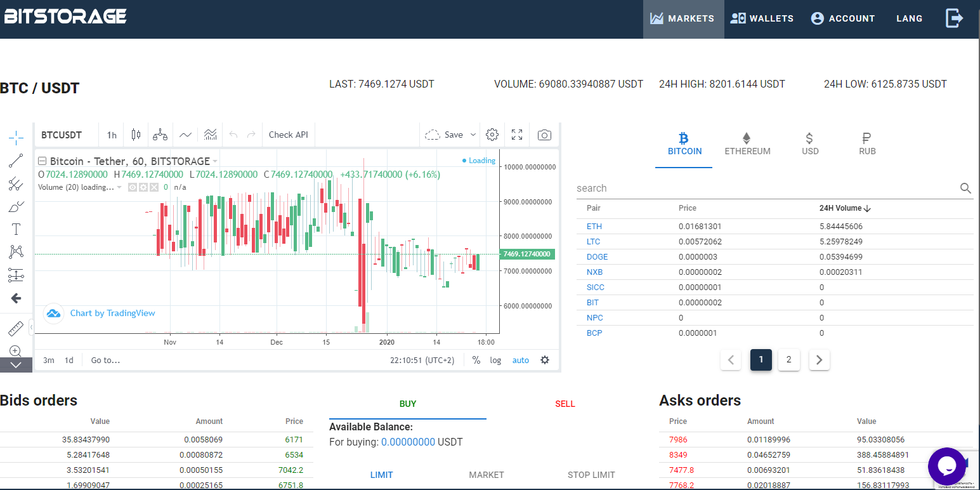Click the BITSTORAGE logo
This screenshot has height=490, width=980.
click(x=65, y=17)
